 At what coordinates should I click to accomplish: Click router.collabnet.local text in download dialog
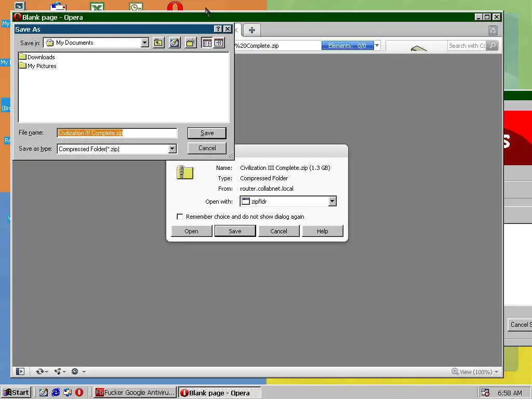click(x=267, y=189)
